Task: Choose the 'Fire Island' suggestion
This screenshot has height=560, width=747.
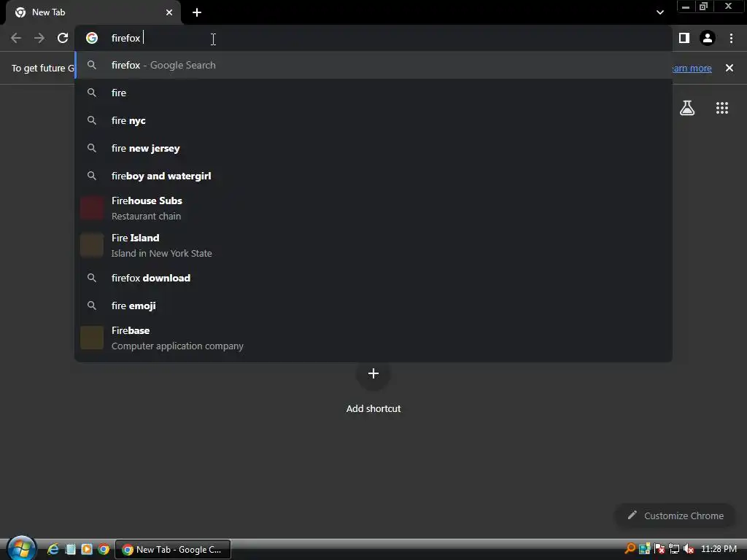Action: [373, 245]
